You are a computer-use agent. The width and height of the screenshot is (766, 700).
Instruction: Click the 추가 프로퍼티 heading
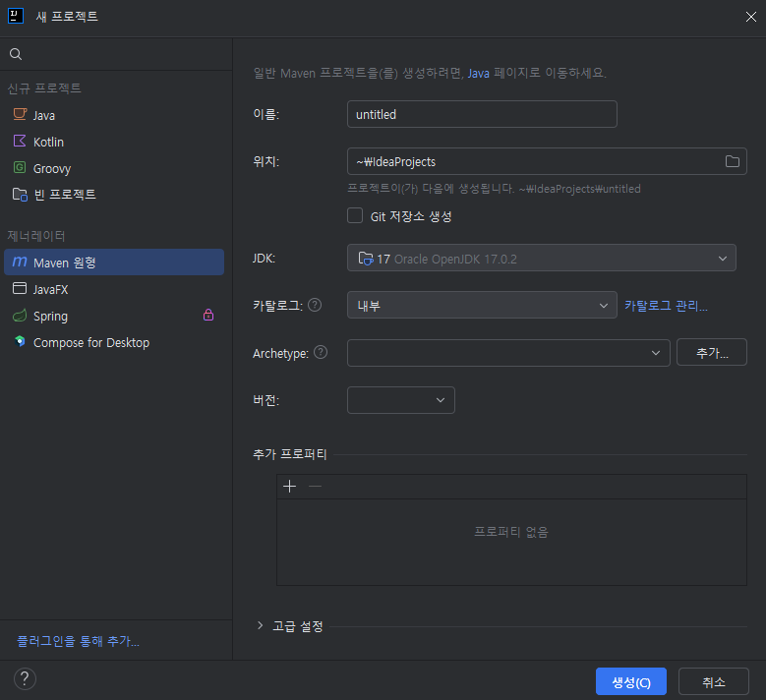(290, 454)
